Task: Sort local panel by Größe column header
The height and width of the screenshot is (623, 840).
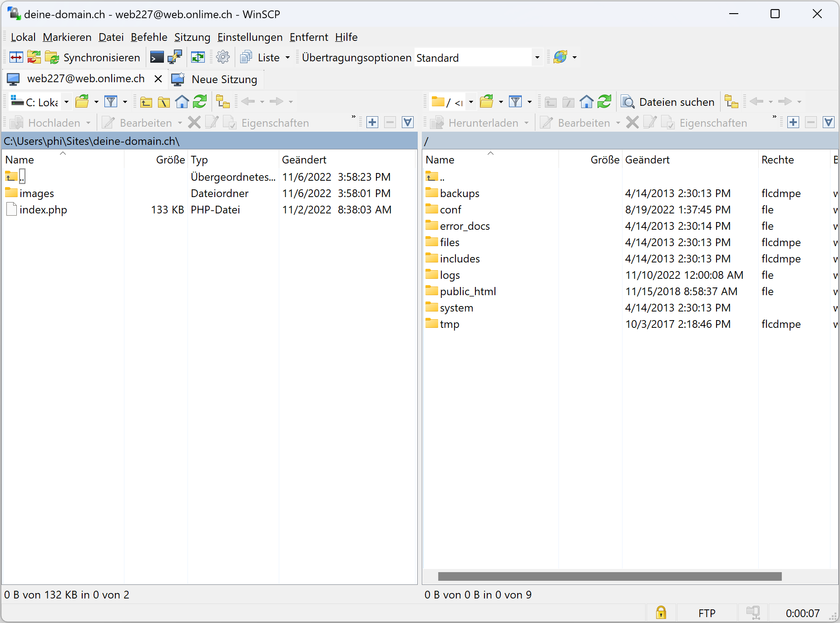Action: (156, 160)
